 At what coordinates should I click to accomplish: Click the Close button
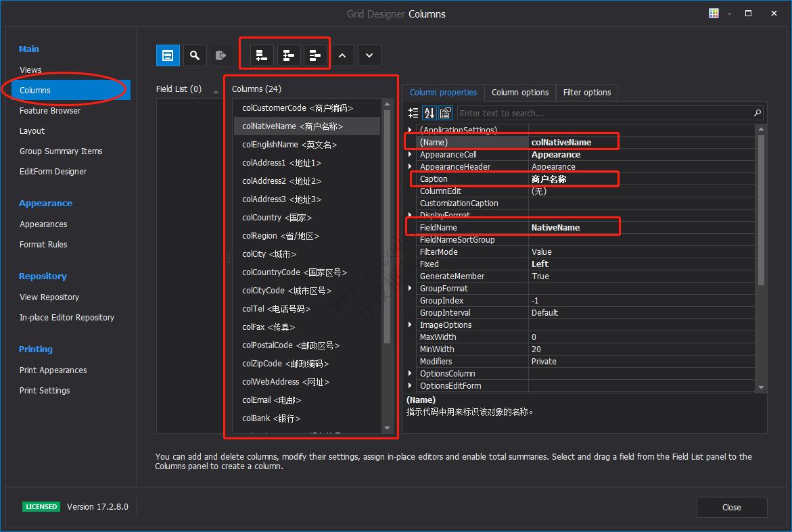click(x=731, y=507)
